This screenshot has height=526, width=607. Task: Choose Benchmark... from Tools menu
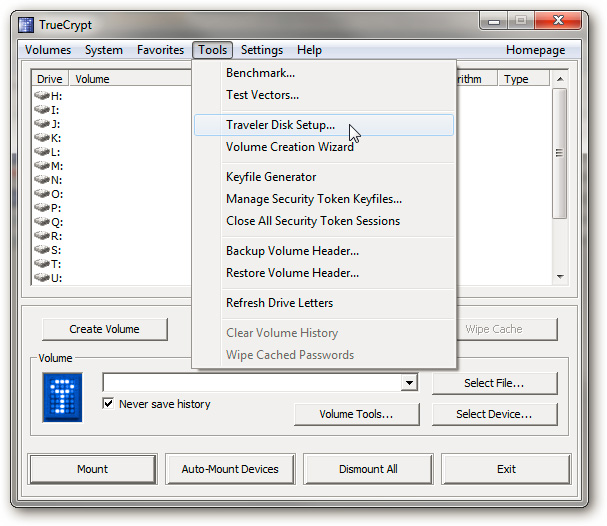(x=324, y=73)
